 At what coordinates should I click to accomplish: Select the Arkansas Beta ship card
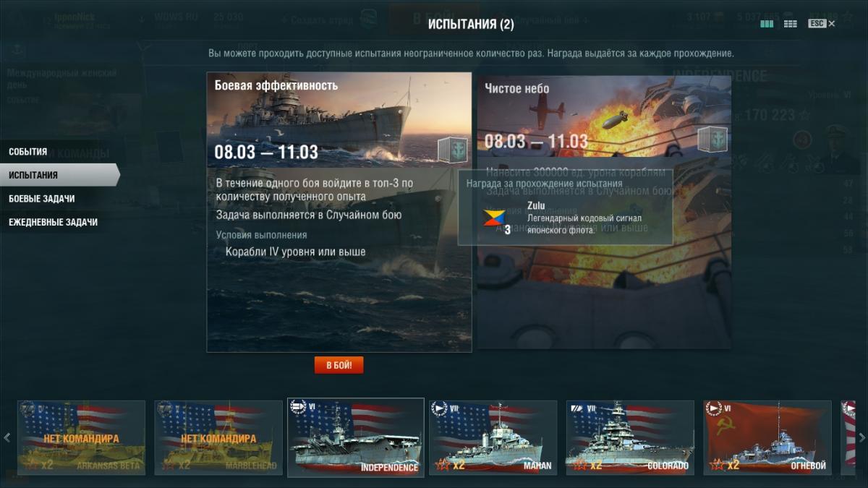click(81, 437)
